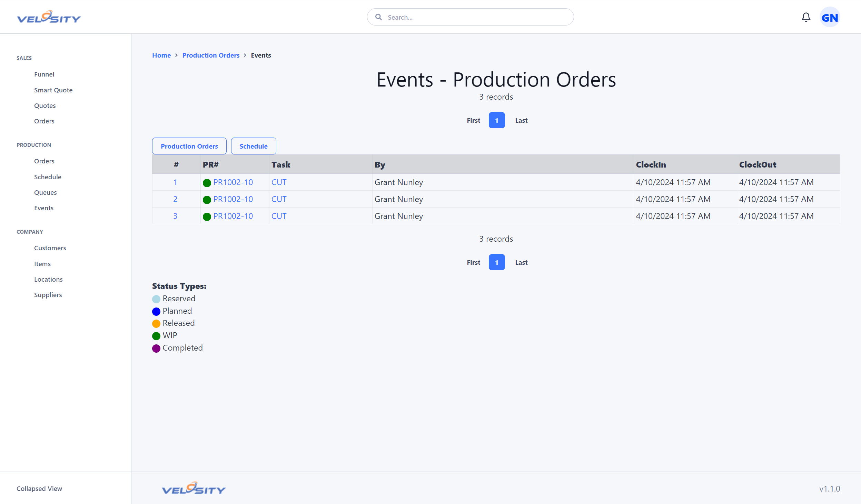Viewport: 861px width, 504px height.
Task: Click the ClockOut time in row 3
Action: pyautogui.click(x=776, y=216)
